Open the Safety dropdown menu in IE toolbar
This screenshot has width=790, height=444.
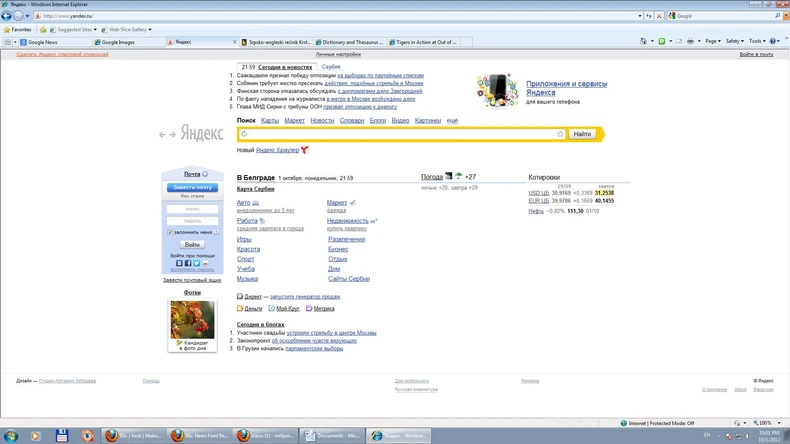[x=735, y=41]
